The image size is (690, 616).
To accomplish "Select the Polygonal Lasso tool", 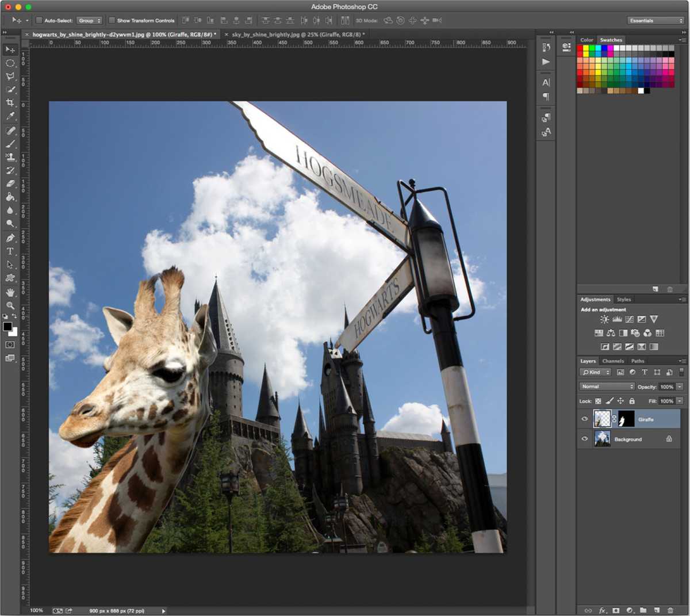I will coord(10,76).
